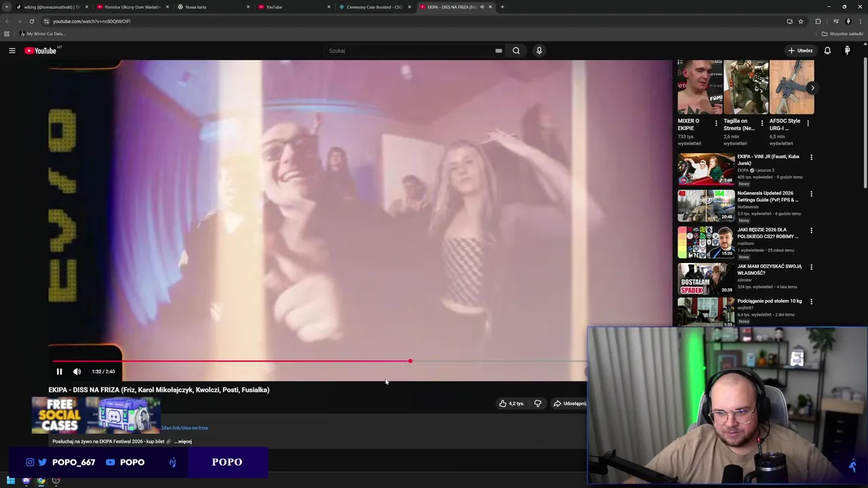Open Discord from the taskbar

(26, 481)
